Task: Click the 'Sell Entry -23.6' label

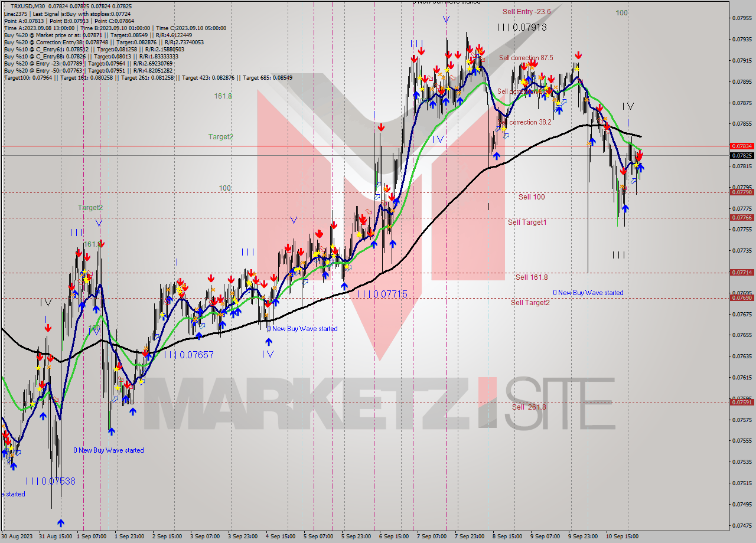Action: coord(527,12)
